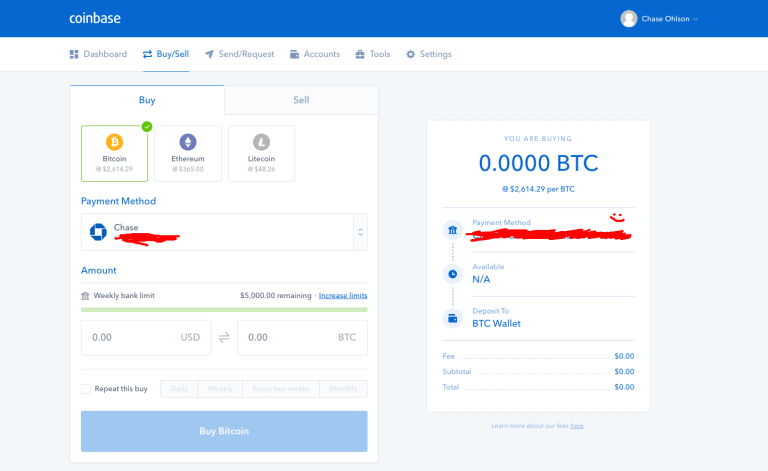Viewport: 768px width, 471px height.
Task: Open the Chase Ohlson account menu
Action: [669, 19]
